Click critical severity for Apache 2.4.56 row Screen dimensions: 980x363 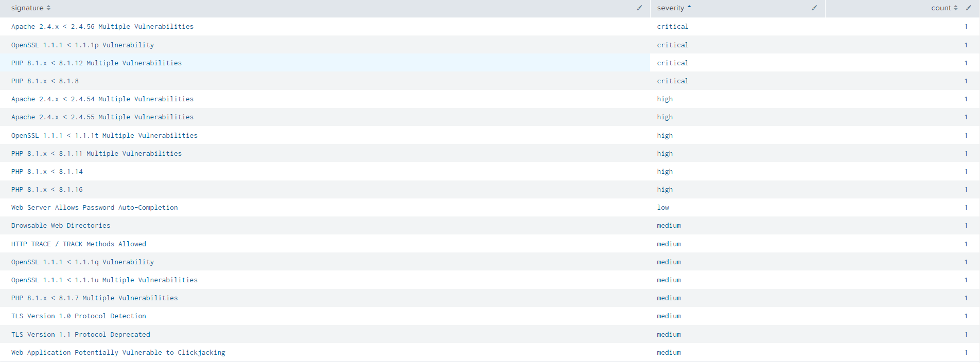click(x=673, y=27)
